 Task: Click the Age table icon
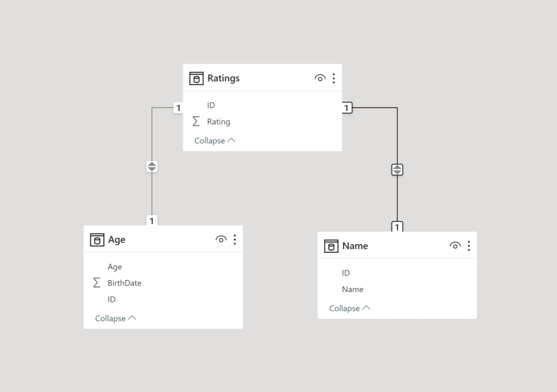(97, 240)
